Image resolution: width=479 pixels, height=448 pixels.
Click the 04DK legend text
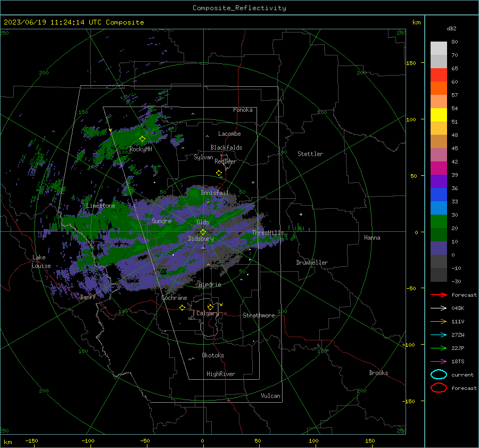tap(458, 308)
